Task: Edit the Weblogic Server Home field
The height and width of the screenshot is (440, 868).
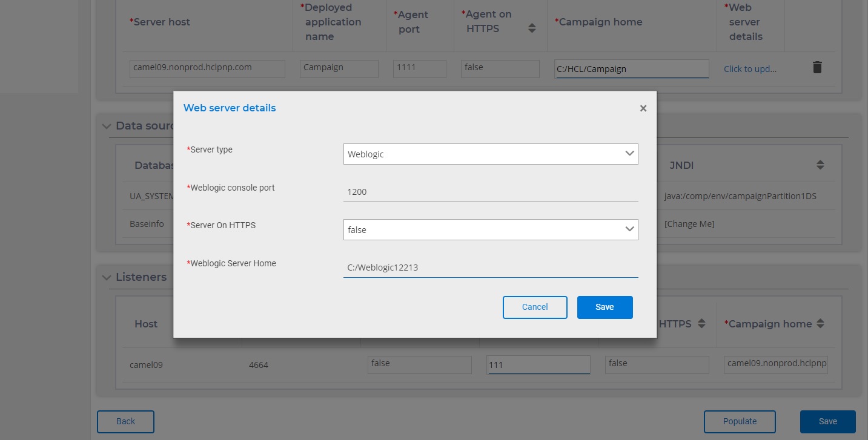Action: pos(490,268)
